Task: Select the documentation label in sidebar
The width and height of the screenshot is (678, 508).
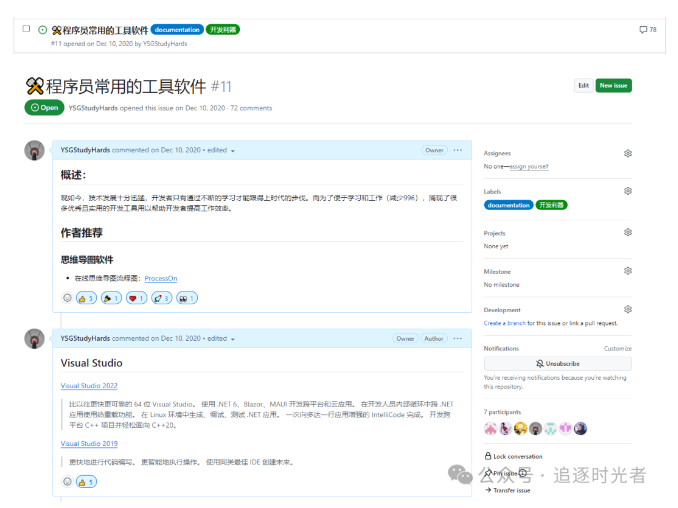Action: pyautogui.click(x=508, y=205)
